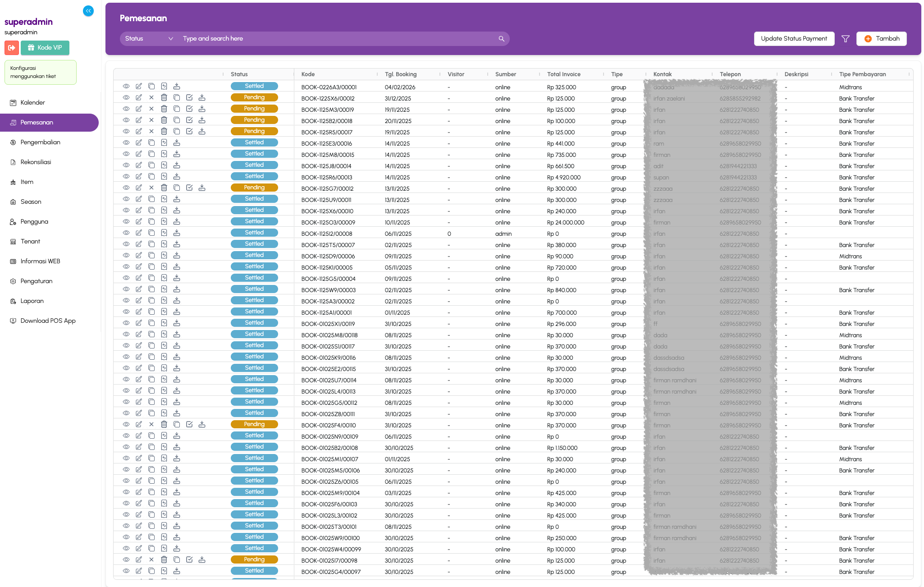The height and width of the screenshot is (587, 924).
Task: Open the edit pencil icon for BOOK-1125M3/00019
Action: (139, 109)
